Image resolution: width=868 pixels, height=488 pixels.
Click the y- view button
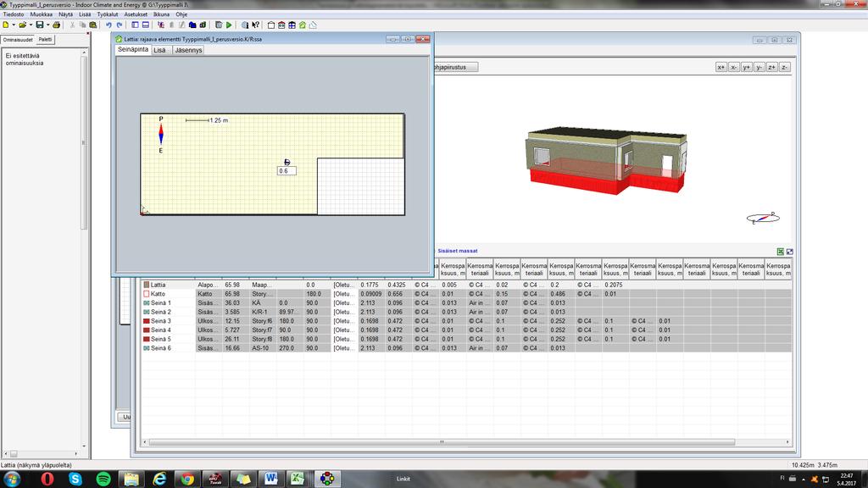(x=759, y=67)
